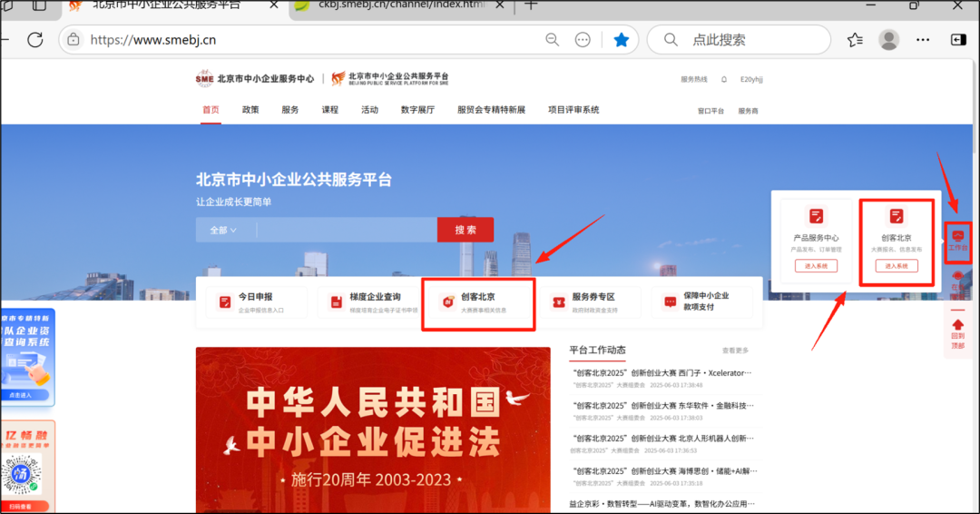Open the E20yhjj user account link
The width and height of the screenshot is (980, 514).
point(751,79)
